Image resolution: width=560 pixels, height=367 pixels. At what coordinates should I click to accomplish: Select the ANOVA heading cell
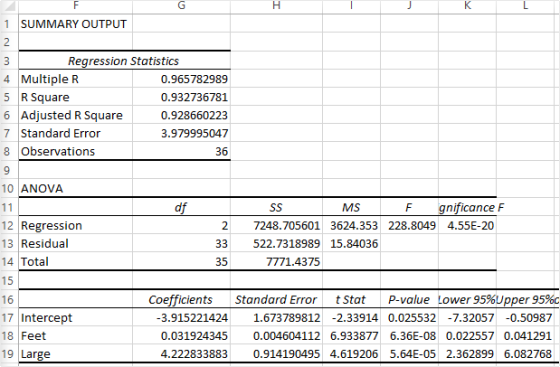(x=75, y=188)
